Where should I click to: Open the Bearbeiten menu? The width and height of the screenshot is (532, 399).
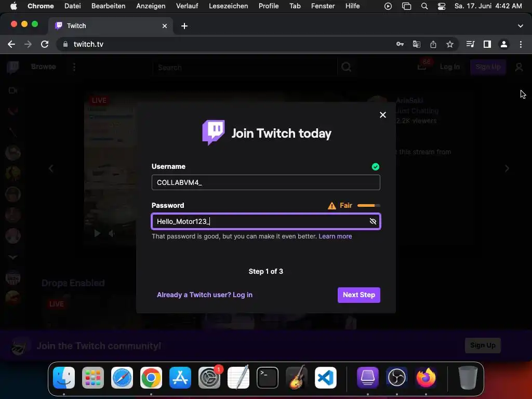108,6
